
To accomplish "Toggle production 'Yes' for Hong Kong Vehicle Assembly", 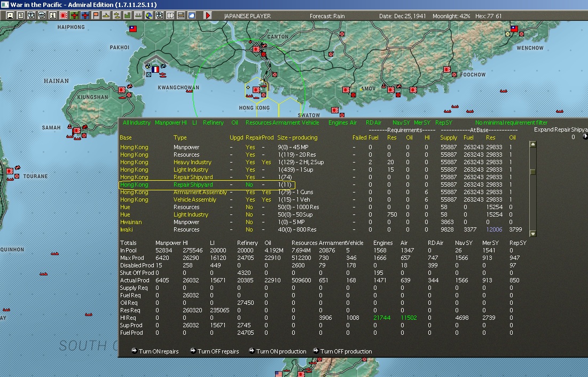I will pyautogui.click(x=266, y=199).
